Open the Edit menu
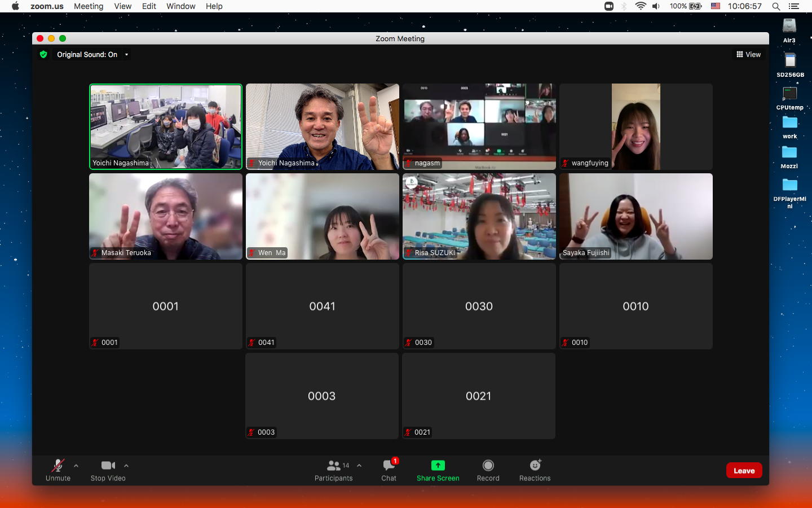This screenshot has height=508, width=812. pyautogui.click(x=149, y=6)
